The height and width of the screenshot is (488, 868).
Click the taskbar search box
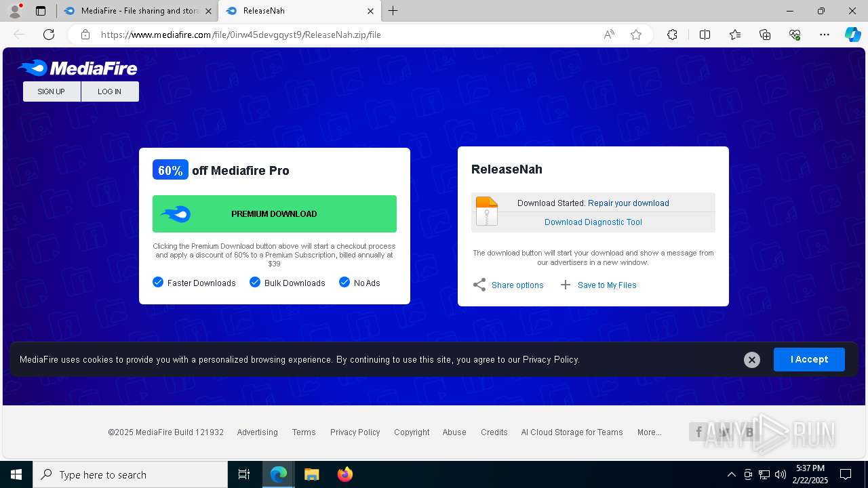[x=130, y=474]
